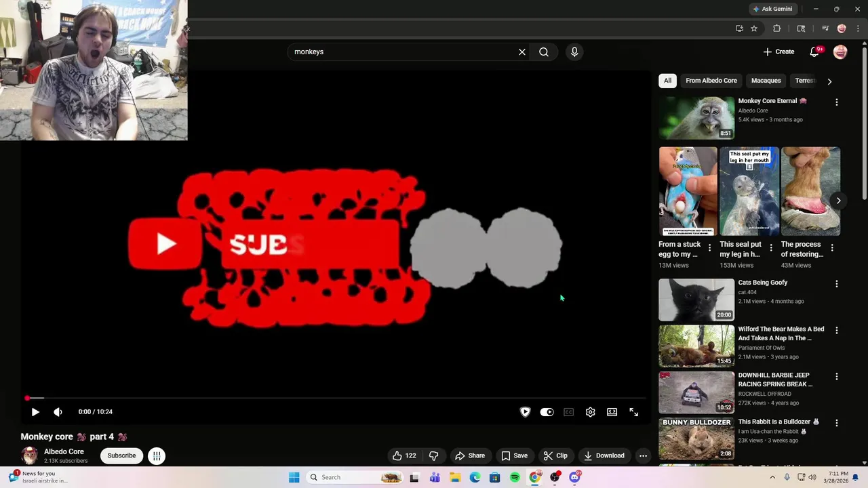Image resolution: width=868 pixels, height=488 pixels.
Task: Open more actions menu beside Download
Action: [643, 455]
